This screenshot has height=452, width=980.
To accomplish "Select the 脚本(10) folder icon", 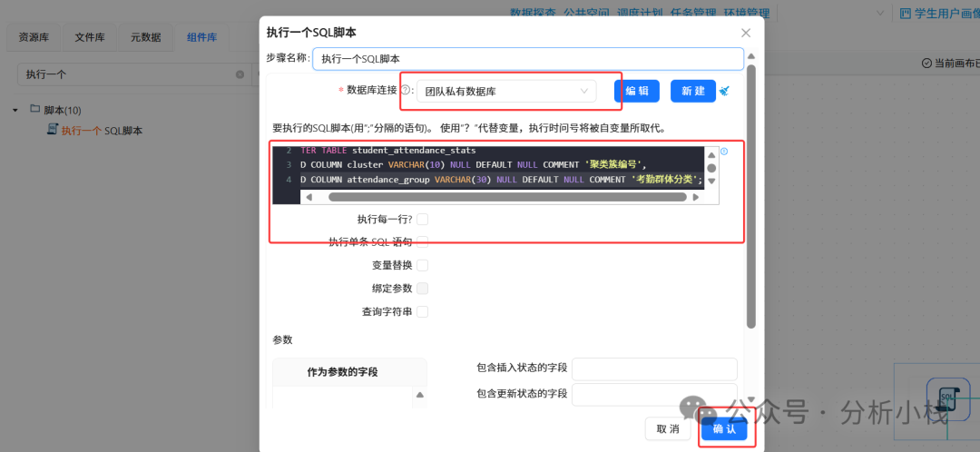I will [x=35, y=110].
